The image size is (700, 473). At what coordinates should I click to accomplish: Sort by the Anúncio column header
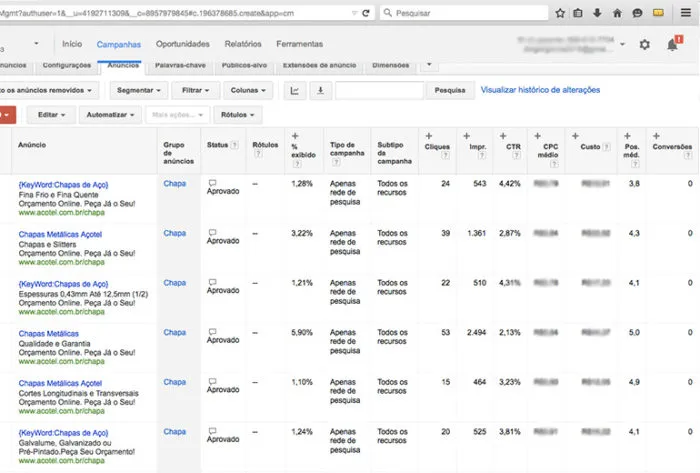point(32,145)
